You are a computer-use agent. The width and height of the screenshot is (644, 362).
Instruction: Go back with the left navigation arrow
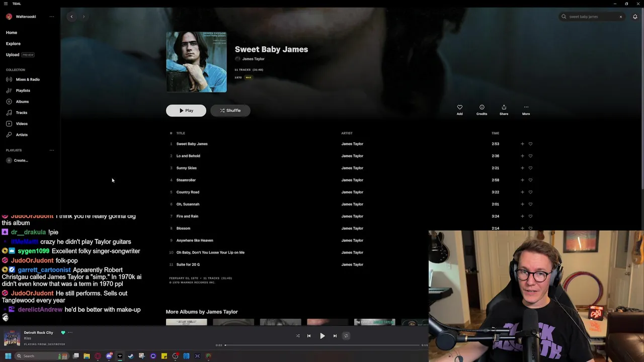pyautogui.click(x=71, y=17)
